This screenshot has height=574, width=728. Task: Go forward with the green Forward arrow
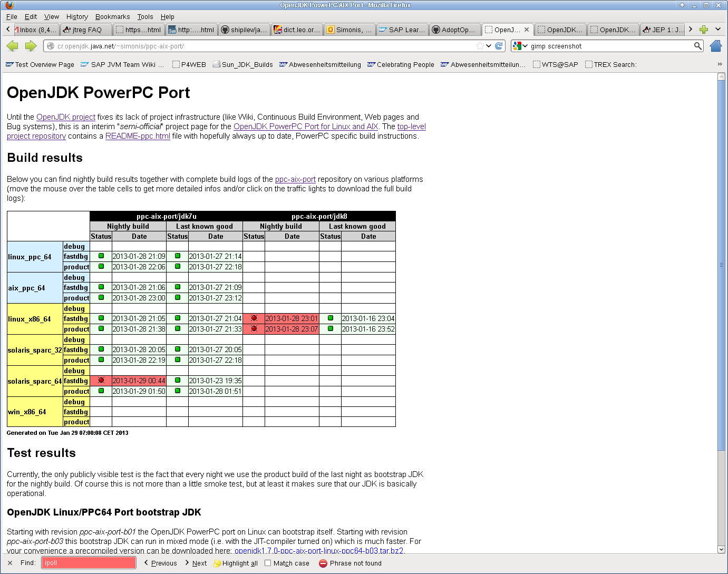[x=31, y=46]
